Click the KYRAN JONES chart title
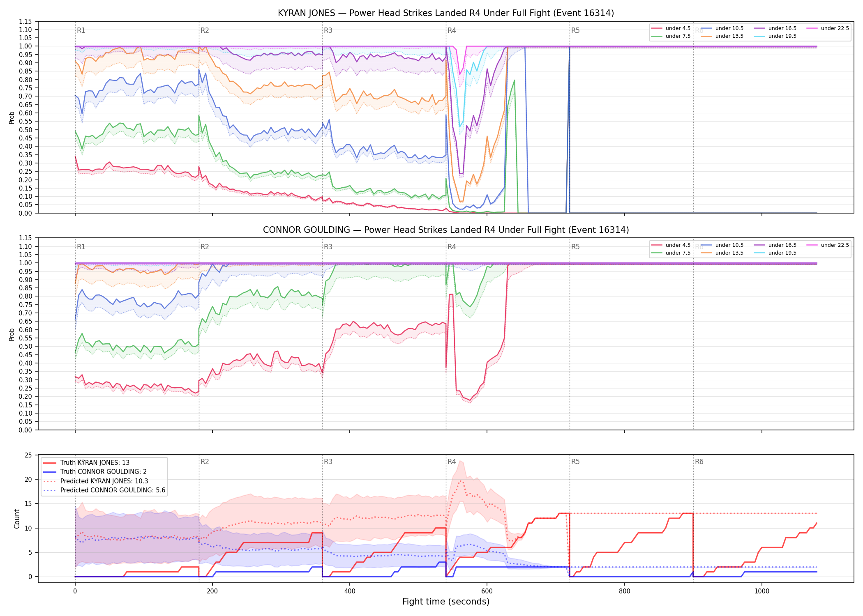The width and height of the screenshot is (863, 616). point(446,13)
